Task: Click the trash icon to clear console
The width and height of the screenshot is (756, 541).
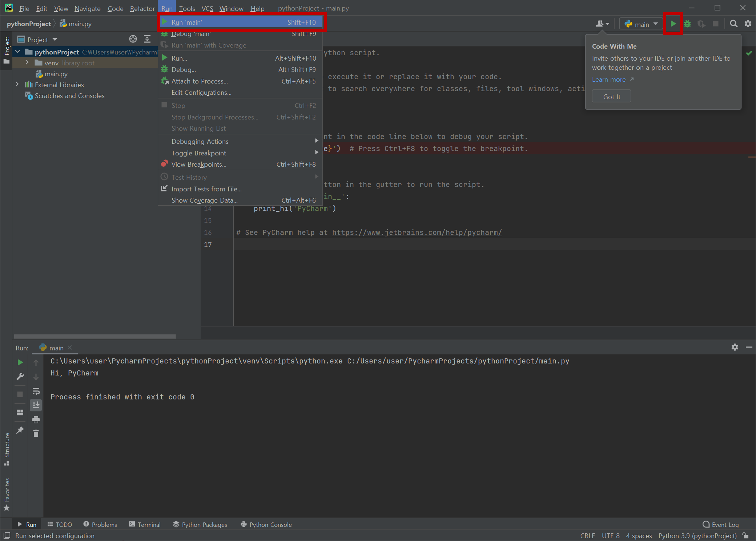Action: [36, 433]
